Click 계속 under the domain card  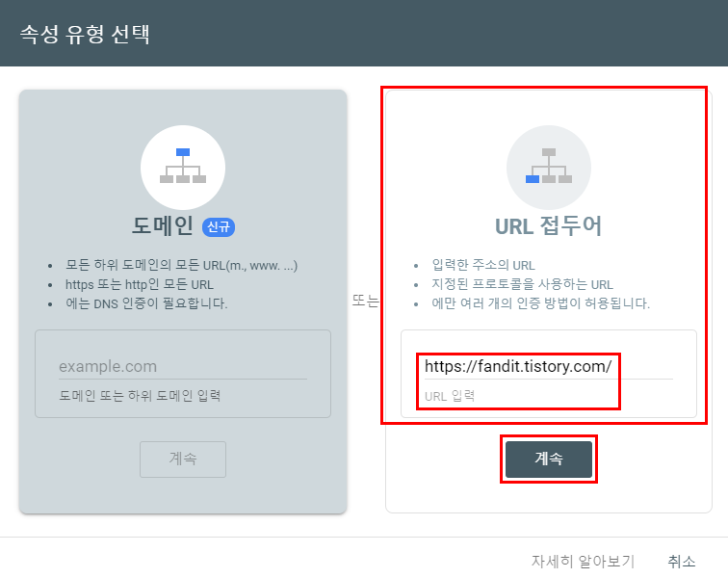tap(183, 460)
